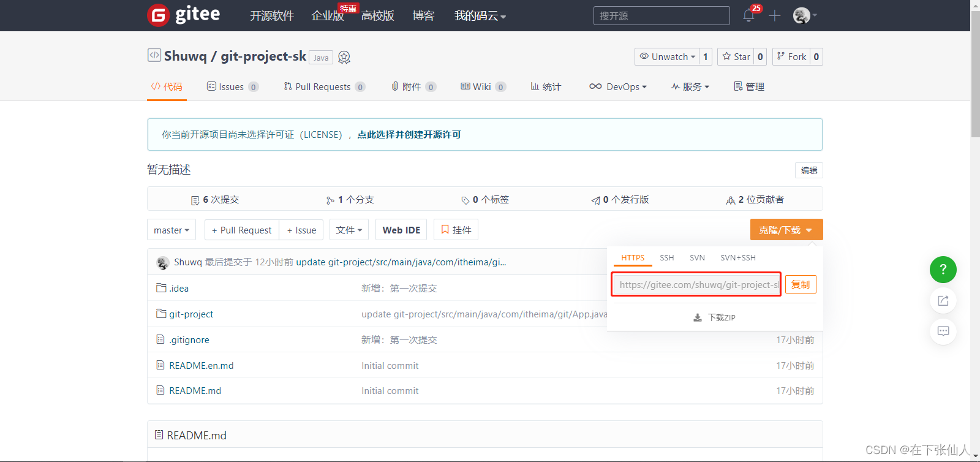View the 2 位贡献者 contributors link
The image size is (980, 462).
[x=755, y=200]
